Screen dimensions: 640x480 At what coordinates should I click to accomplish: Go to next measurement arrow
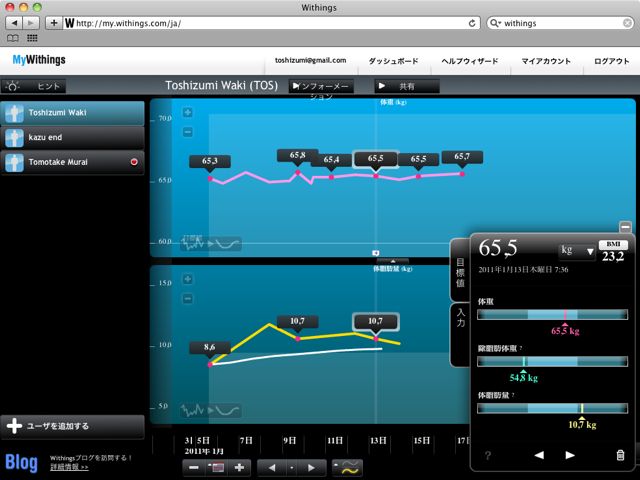(570, 455)
